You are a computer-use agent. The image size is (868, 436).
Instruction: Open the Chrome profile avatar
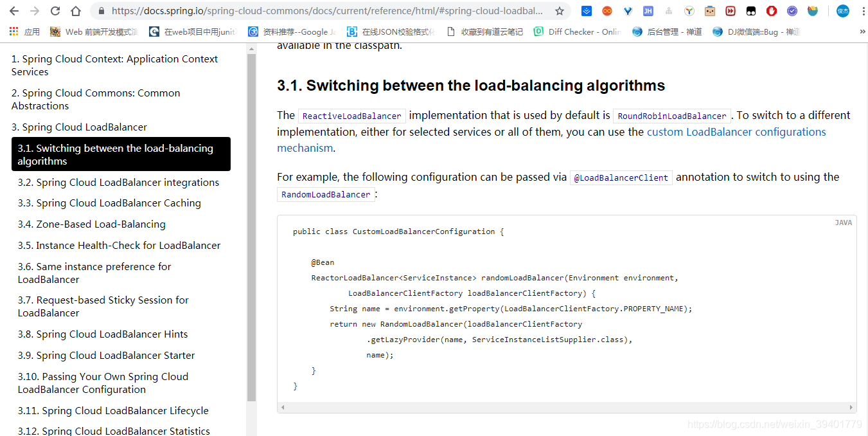point(843,11)
